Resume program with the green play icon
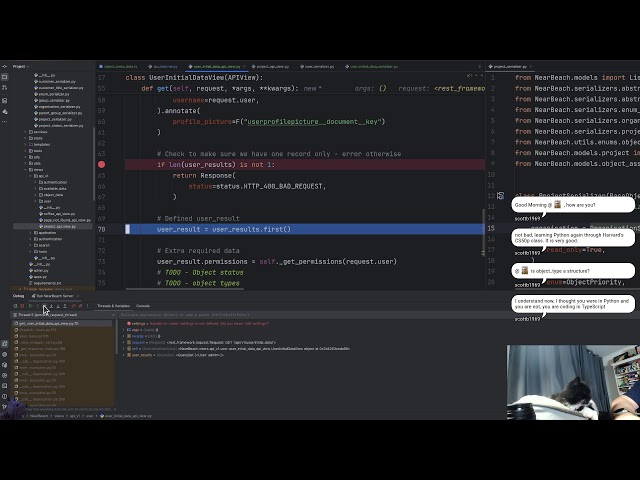The width and height of the screenshot is (640, 480). point(30,306)
